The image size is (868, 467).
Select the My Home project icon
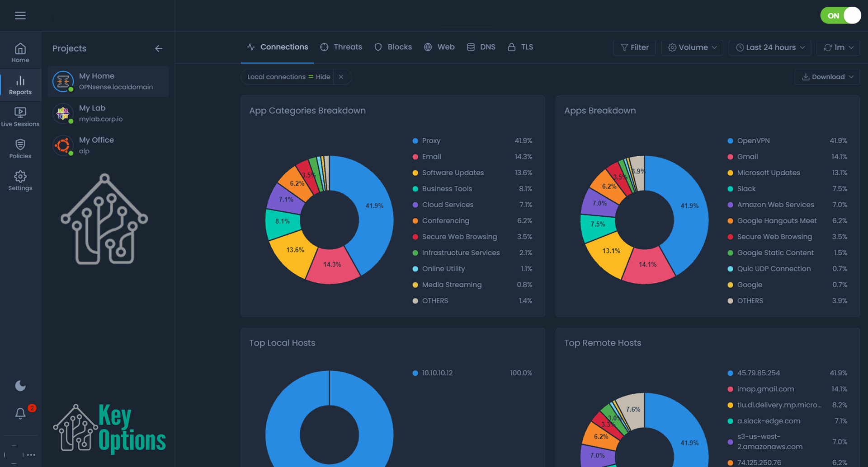coord(63,81)
